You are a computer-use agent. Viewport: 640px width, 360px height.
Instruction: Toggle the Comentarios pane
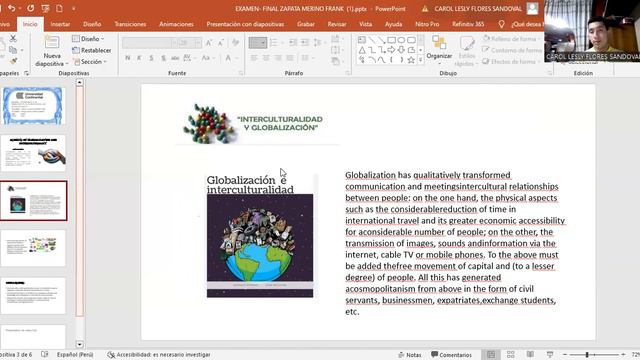pos(451,355)
